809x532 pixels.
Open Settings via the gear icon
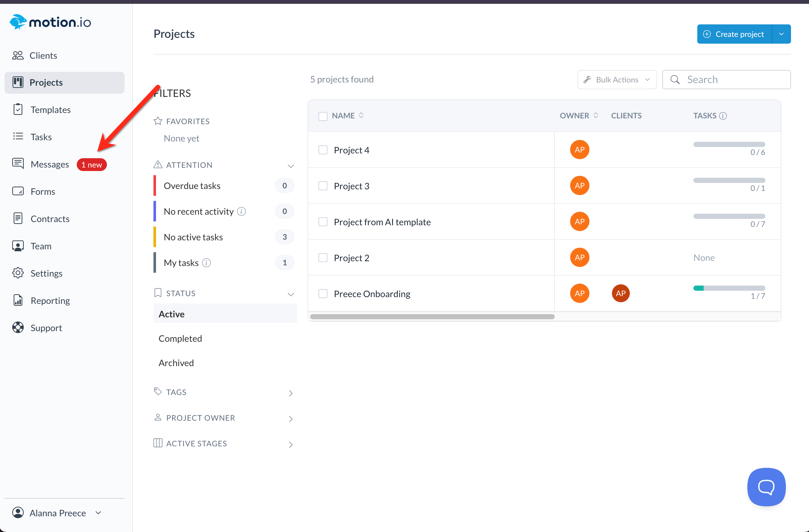(18, 273)
